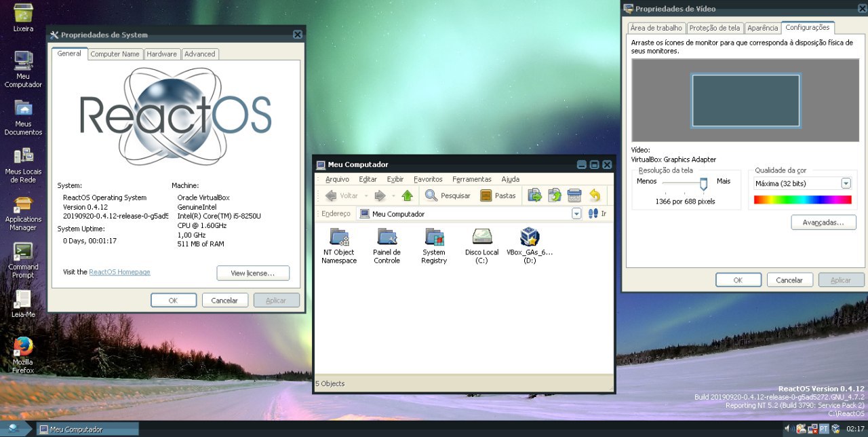868x437 pixels.
Task: Open the Qualidade da cor dropdown
Action: pos(846,183)
